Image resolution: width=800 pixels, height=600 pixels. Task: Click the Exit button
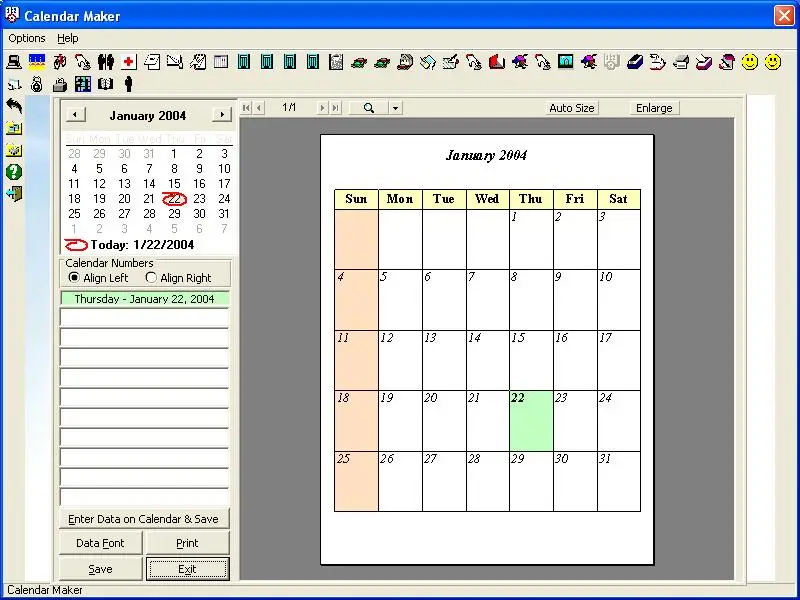187,569
